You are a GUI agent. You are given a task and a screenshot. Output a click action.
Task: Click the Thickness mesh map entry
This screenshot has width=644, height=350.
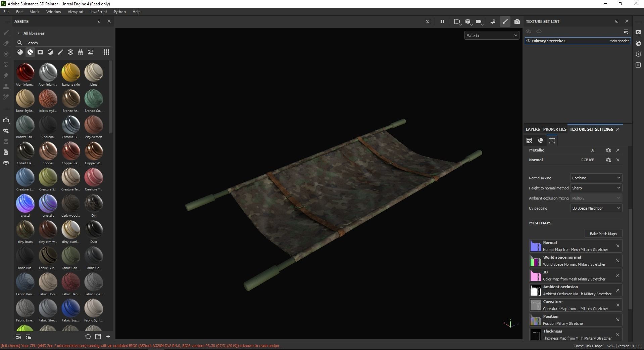pos(576,335)
